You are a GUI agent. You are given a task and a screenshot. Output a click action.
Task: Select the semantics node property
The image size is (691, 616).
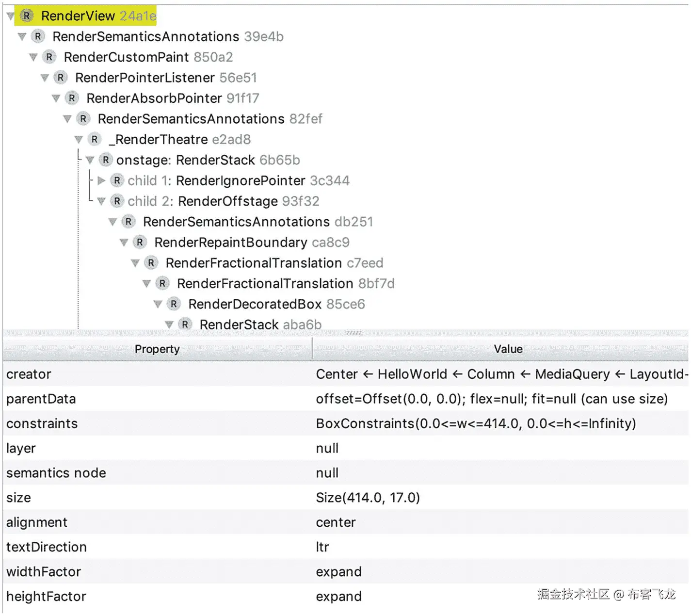coord(56,473)
